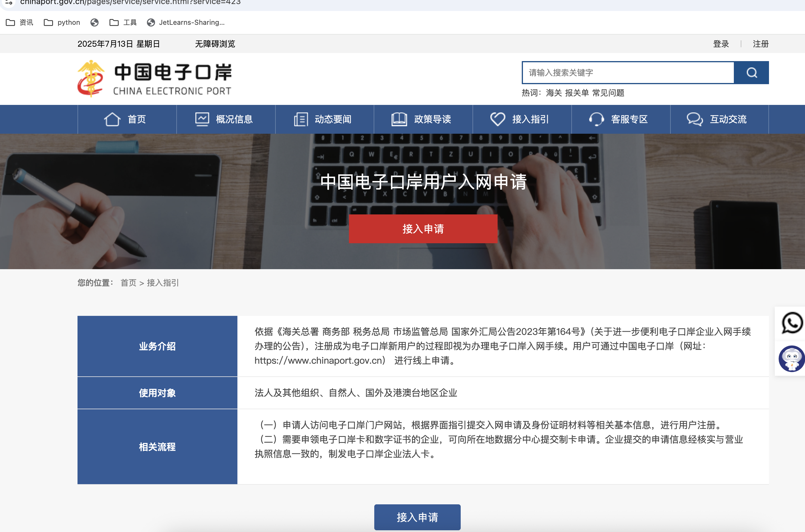The width and height of the screenshot is (805, 532).
Task: Click the 海关 hot keyword
Action: tap(555, 93)
